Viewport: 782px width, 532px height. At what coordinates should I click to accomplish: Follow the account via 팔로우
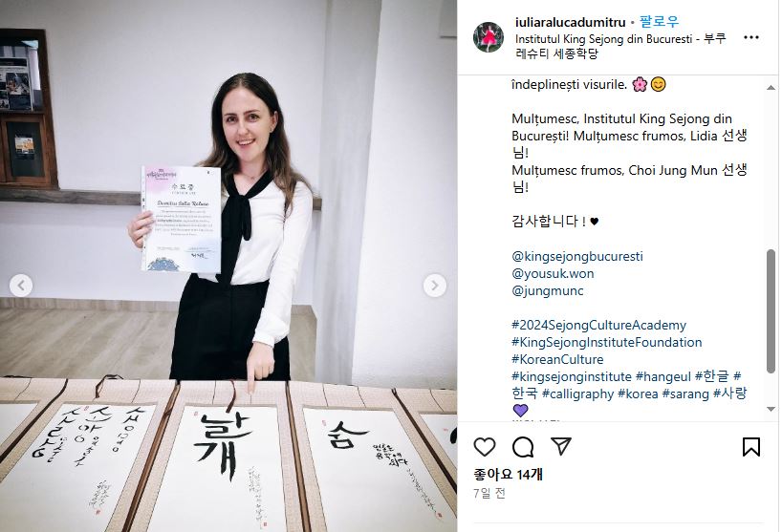pyautogui.click(x=660, y=22)
